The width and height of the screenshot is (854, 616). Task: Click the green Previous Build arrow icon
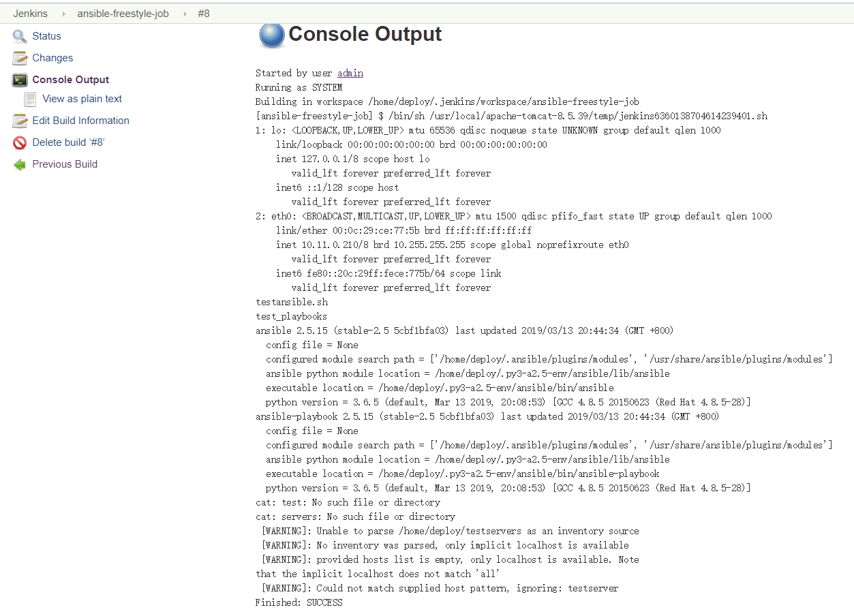point(20,164)
